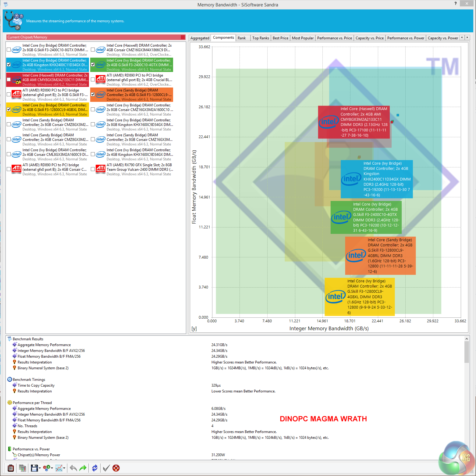Screen dimensions: 476x476
Task: Click the ATI logo beside RX790 GFX entry
Action: [x=101, y=169]
